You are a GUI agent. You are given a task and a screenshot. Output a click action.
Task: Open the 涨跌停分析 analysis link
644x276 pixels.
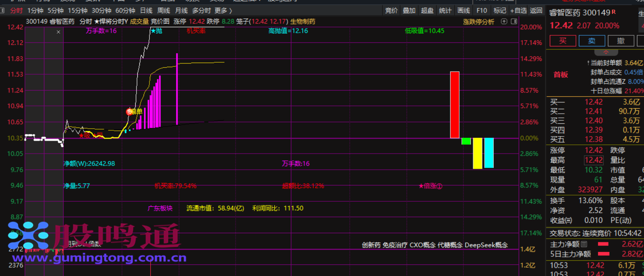pos(478,22)
